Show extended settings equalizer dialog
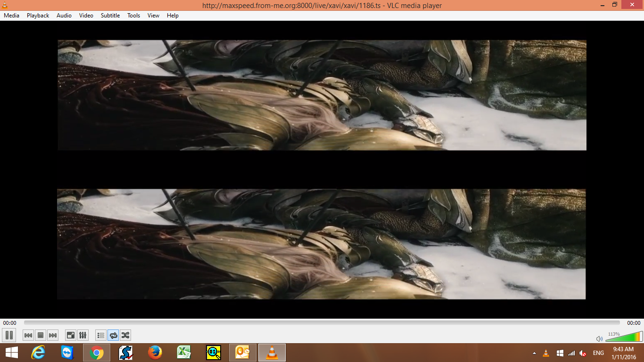The width and height of the screenshot is (644, 362). pos(83,335)
